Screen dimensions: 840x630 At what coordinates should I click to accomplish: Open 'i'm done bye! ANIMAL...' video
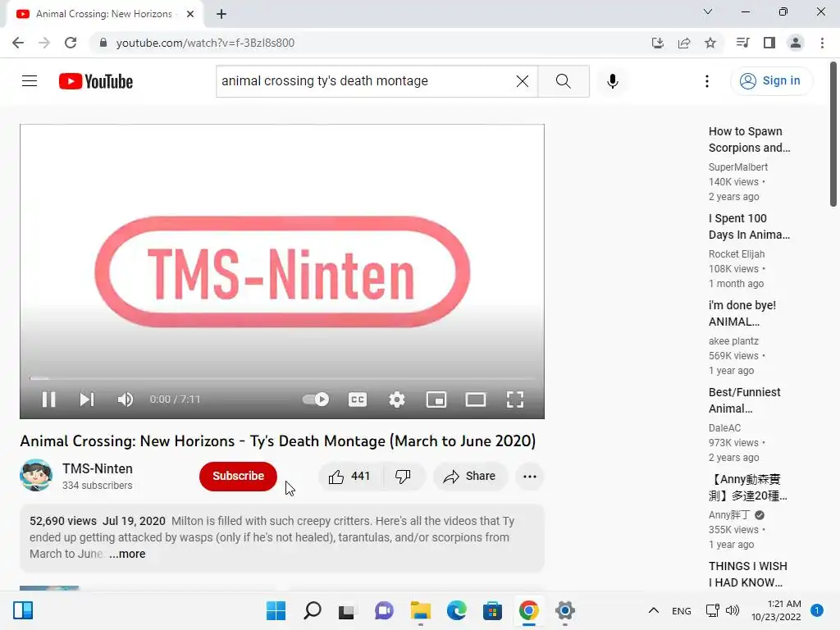click(x=742, y=313)
